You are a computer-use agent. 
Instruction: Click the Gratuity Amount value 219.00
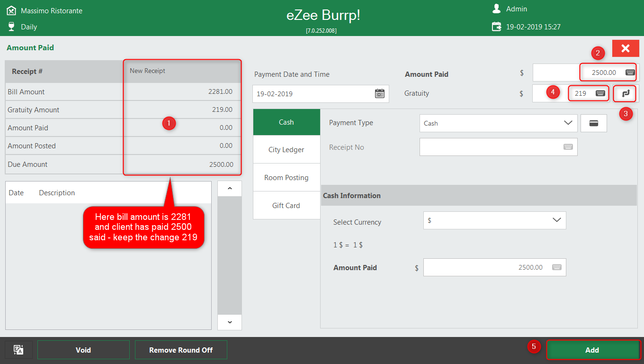coord(222,109)
